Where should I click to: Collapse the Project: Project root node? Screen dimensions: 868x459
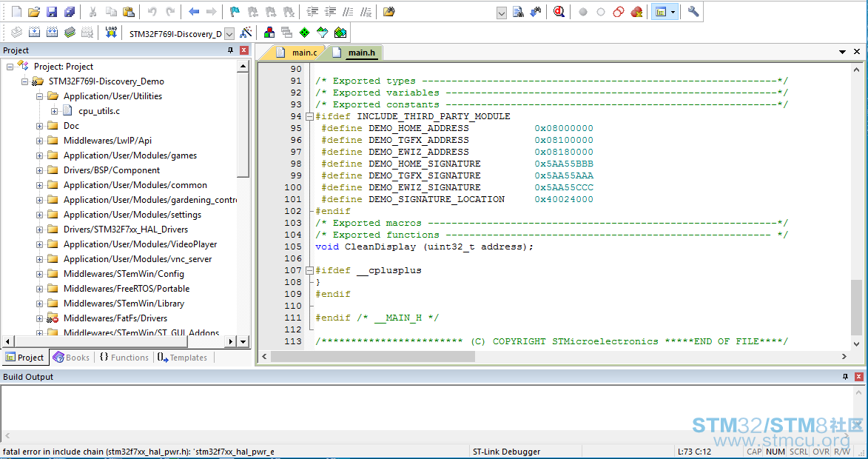pyautogui.click(x=10, y=67)
